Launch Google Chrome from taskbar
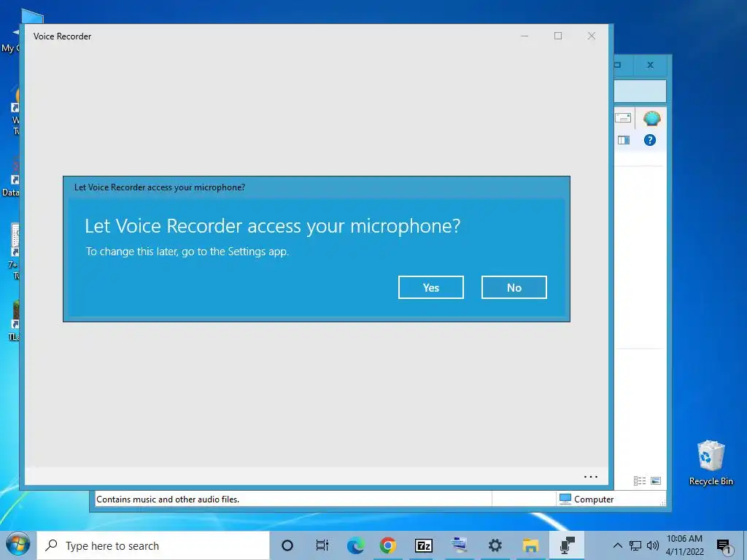The height and width of the screenshot is (560, 747). [388, 545]
